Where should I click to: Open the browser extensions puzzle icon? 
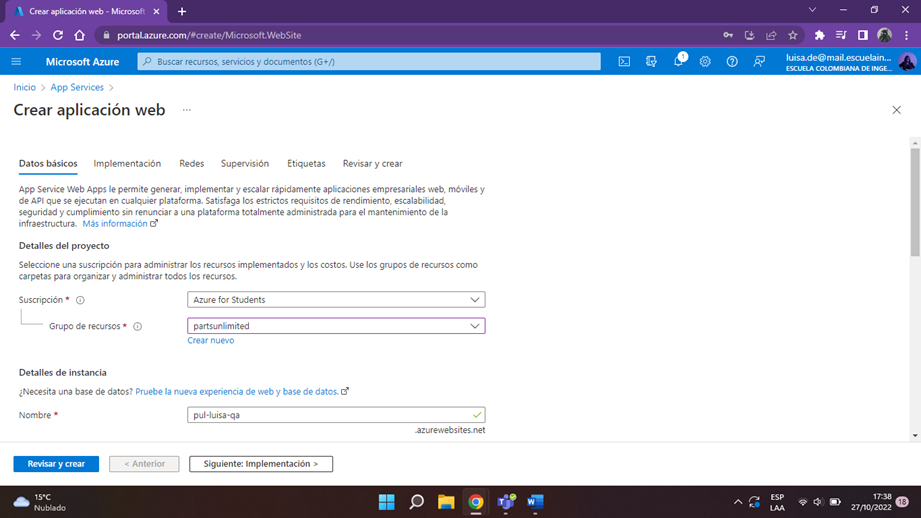(x=819, y=35)
